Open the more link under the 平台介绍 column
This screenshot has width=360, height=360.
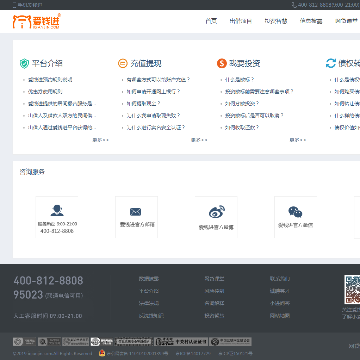click(100, 140)
